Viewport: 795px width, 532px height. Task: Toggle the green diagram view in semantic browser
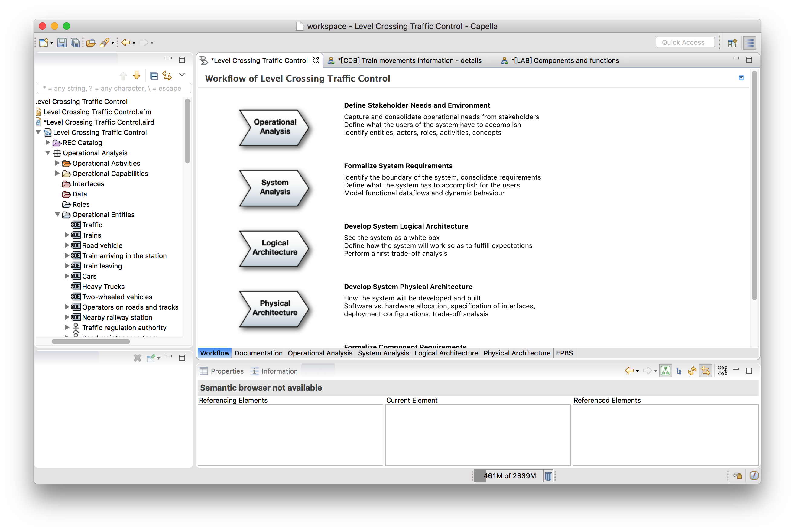pos(665,371)
